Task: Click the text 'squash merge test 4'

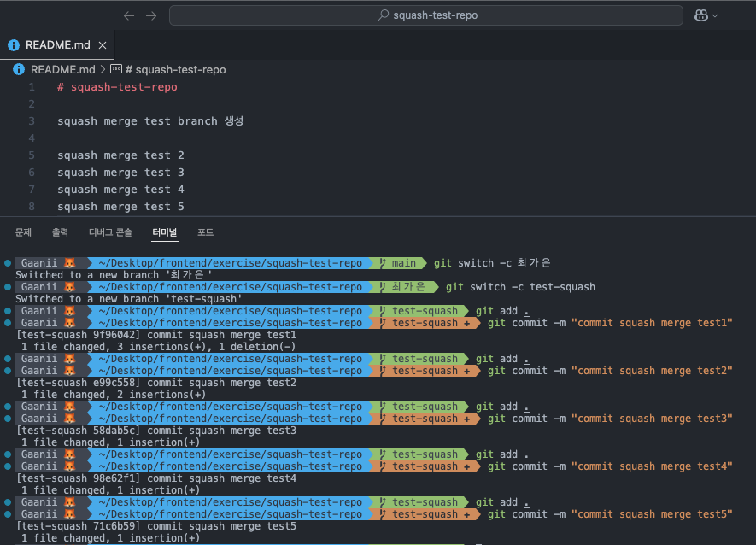Action: (x=120, y=190)
